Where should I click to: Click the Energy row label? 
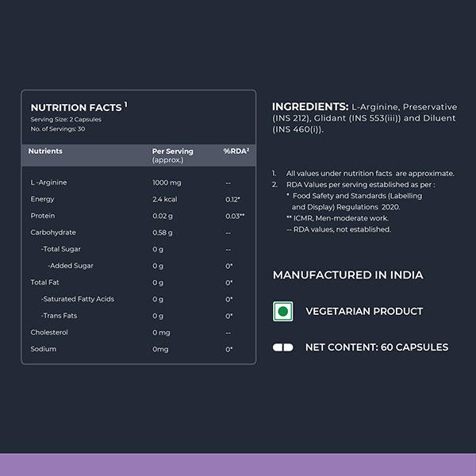[x=42, y=199]
